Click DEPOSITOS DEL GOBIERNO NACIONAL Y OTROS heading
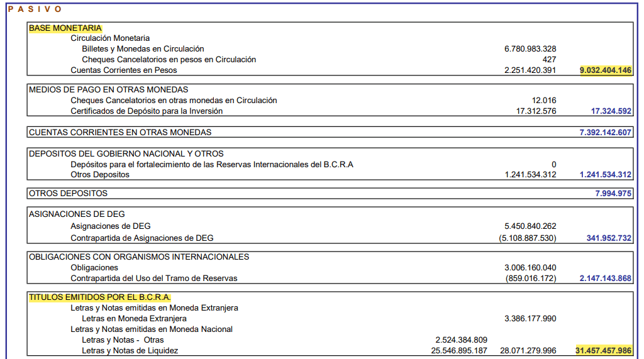 tap(126, 153)
